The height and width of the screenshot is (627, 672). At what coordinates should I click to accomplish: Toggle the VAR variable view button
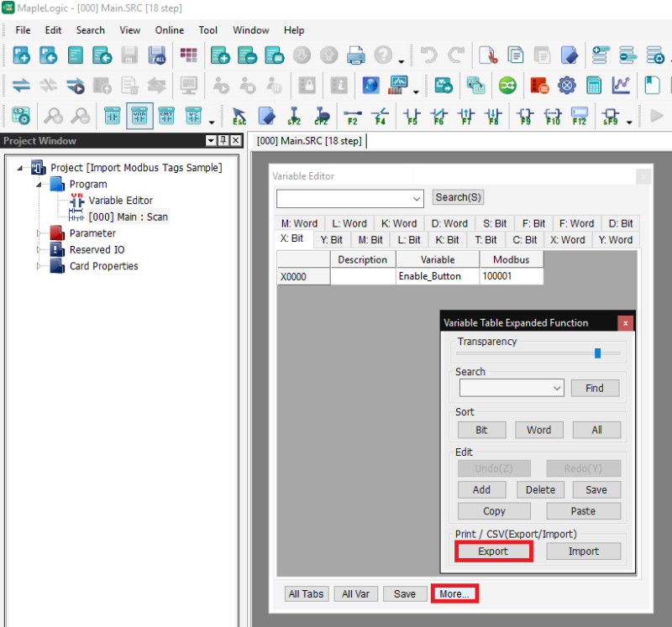click(139, 115)
